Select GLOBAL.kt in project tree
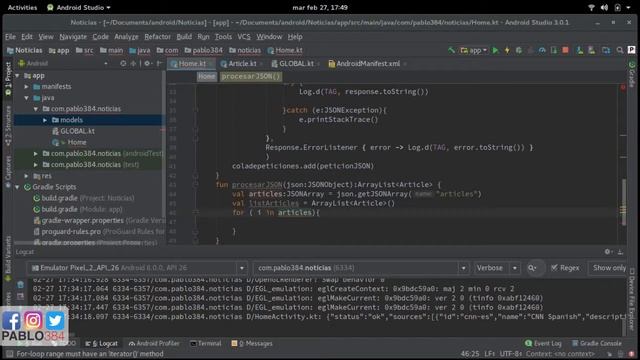Screen dimensions: 640x360 click(x=77, y=131)
